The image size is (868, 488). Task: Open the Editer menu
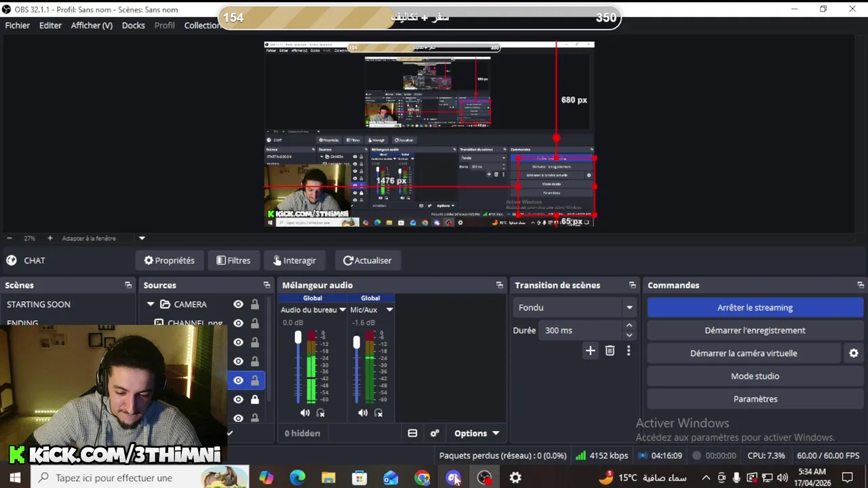point(50,25)
